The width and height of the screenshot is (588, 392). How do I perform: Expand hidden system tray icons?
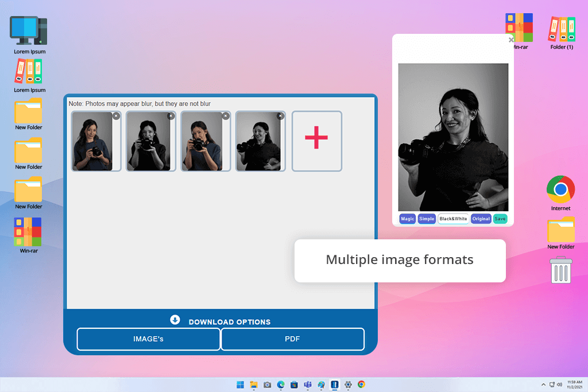click(543, 385)
